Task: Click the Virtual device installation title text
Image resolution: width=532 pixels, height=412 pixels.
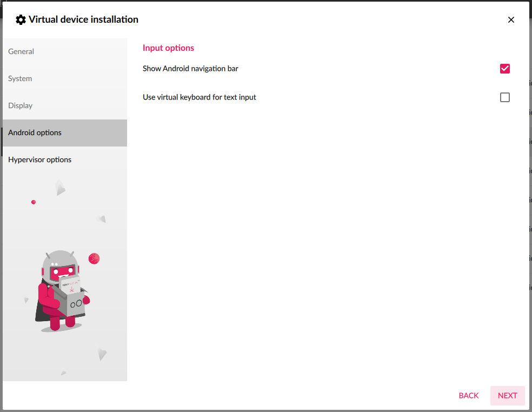Action: (83, 20)
